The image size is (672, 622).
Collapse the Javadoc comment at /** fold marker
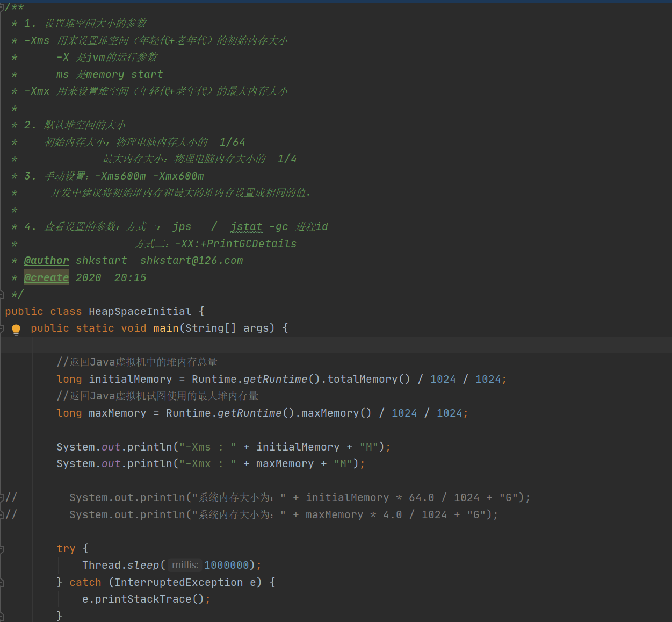[x=2, y=7]
